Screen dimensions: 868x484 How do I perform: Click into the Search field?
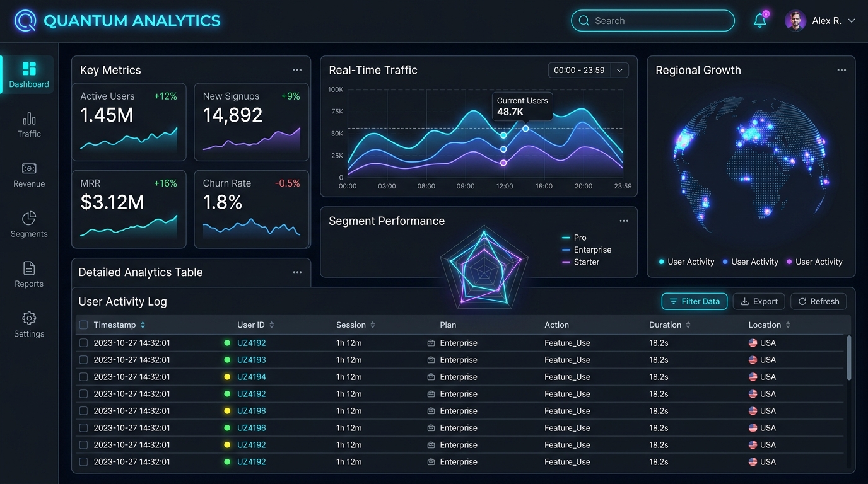653,21
